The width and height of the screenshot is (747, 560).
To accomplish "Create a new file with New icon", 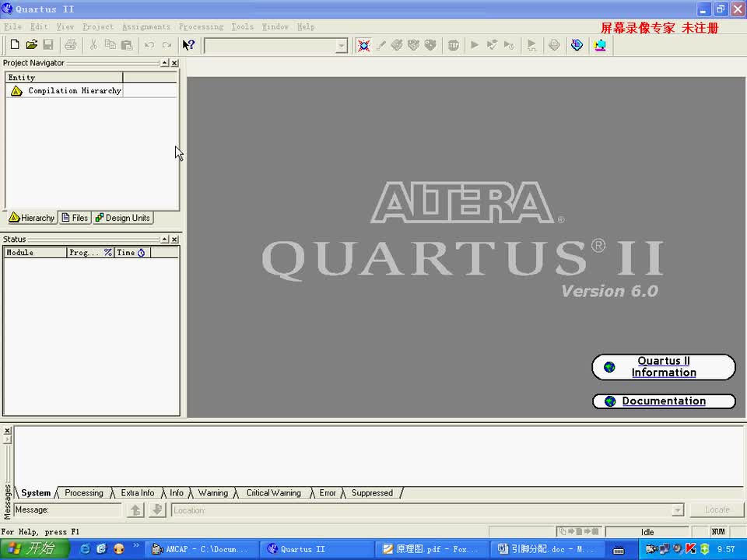I will coord(15,45).
